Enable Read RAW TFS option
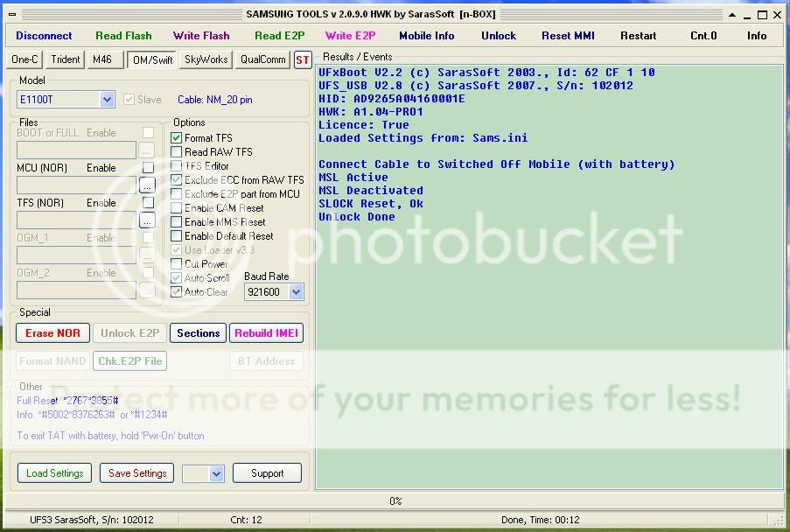 tap(177, 151)
